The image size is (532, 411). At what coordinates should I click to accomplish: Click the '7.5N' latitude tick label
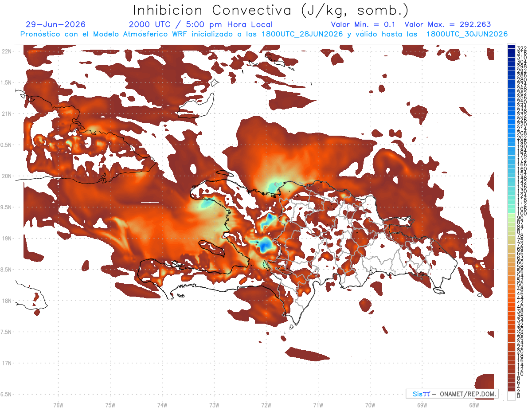pos(7,332)
